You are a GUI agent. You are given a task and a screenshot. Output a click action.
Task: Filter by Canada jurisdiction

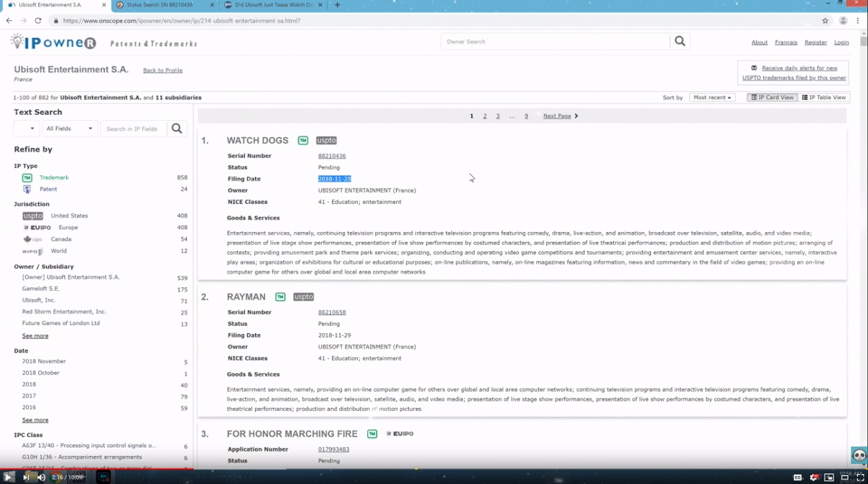point(61,239)
